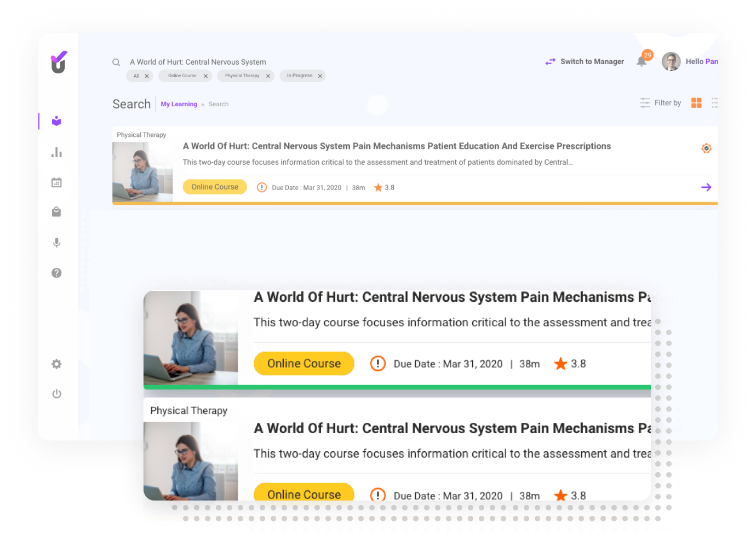Open My Learning from the sidebar

point(56,121)
